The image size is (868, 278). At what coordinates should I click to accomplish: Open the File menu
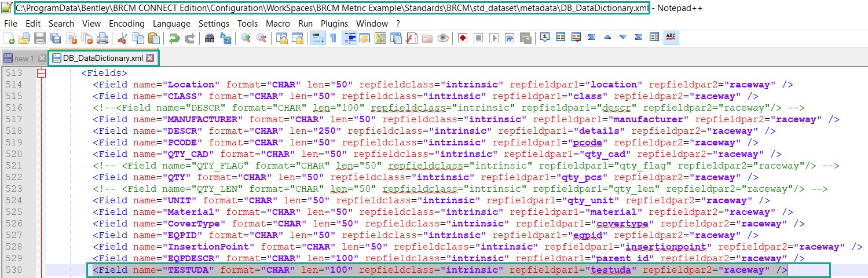pos(10,24)
